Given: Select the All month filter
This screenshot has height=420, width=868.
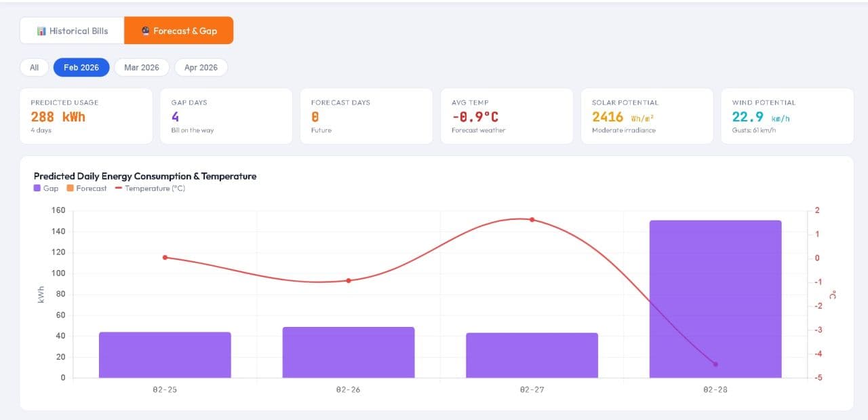Looking at the screenshot, I should (33, 67).
